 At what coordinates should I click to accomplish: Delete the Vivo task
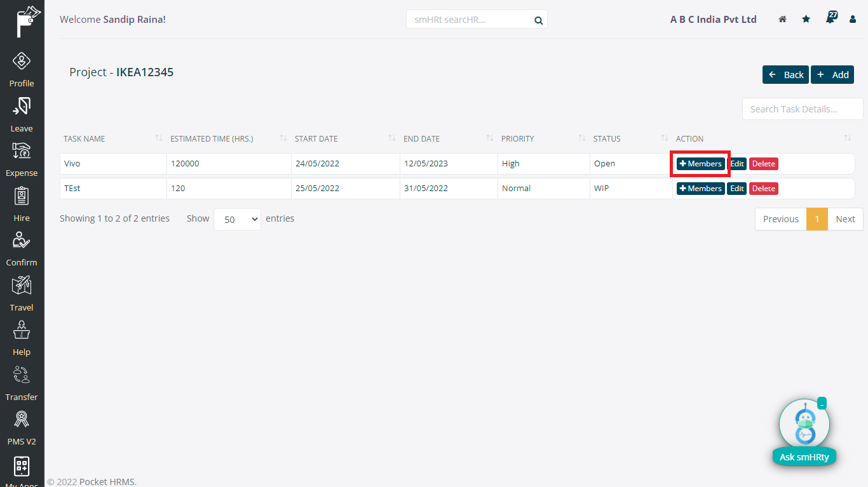pos(763,164)
